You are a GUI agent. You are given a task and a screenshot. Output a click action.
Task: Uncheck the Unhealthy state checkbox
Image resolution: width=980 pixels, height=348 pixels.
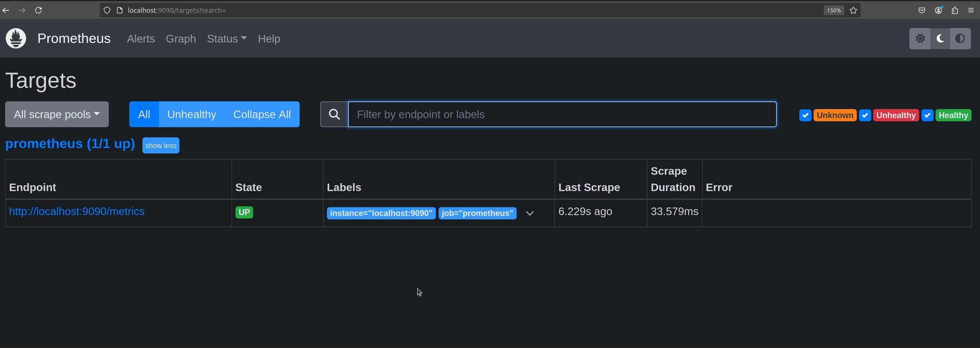[865, 115]
